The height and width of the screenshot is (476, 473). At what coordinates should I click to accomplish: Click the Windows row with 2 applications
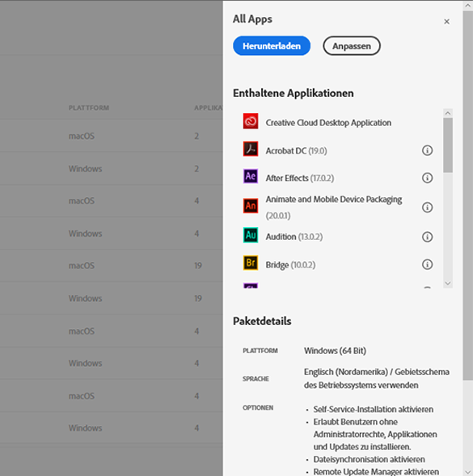coord(112,168)
